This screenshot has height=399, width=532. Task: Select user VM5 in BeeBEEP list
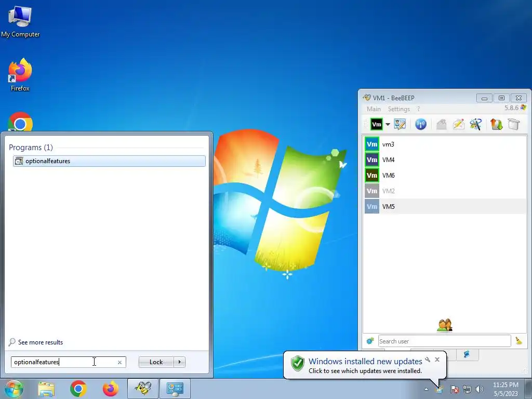click(445, 207)
